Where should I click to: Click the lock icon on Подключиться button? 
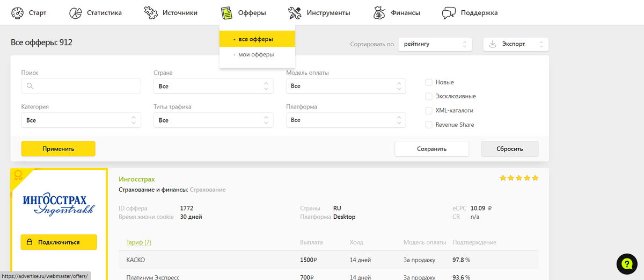coord(30,242)
